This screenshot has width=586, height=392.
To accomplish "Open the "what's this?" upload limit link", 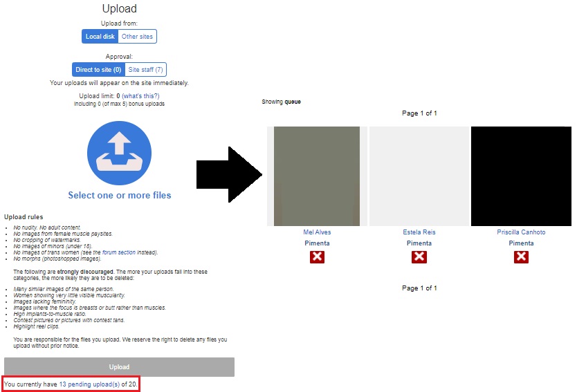I will pos(140,96).
